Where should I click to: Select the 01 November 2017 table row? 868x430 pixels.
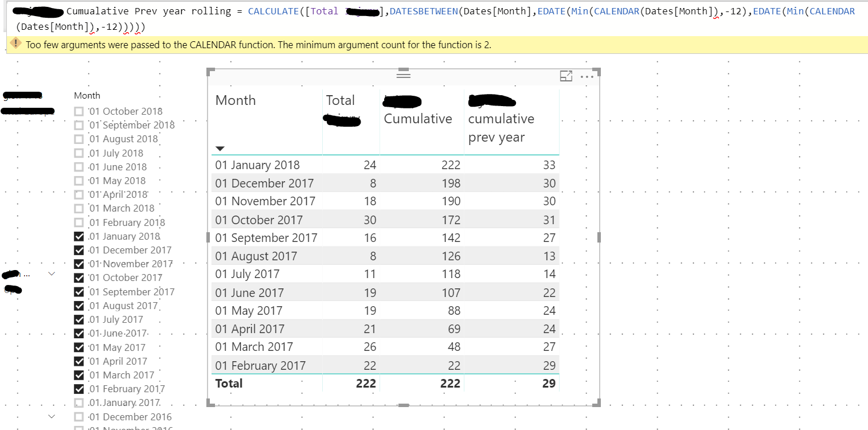click(385, 201)
